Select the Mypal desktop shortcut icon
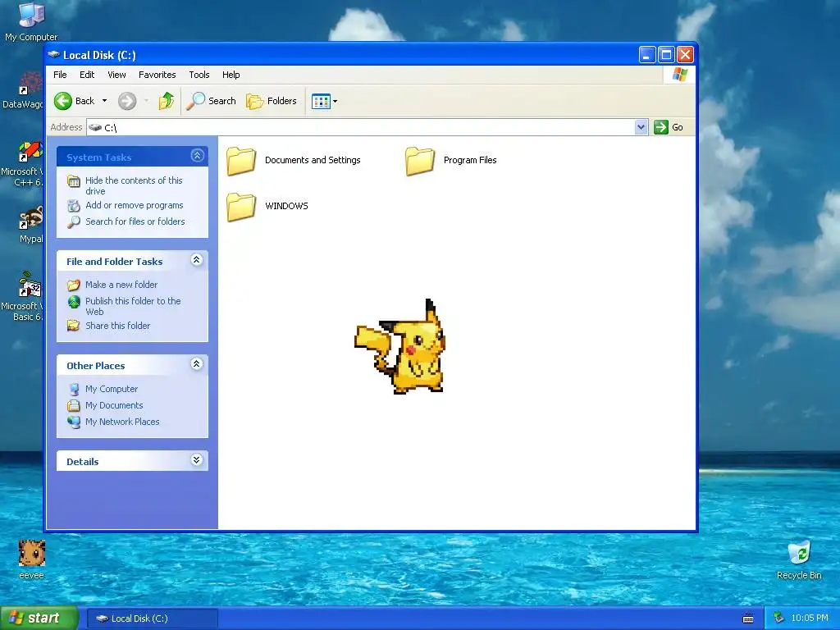Image resolution: width=840 pixels, height=630 pixels. [31, 217]
